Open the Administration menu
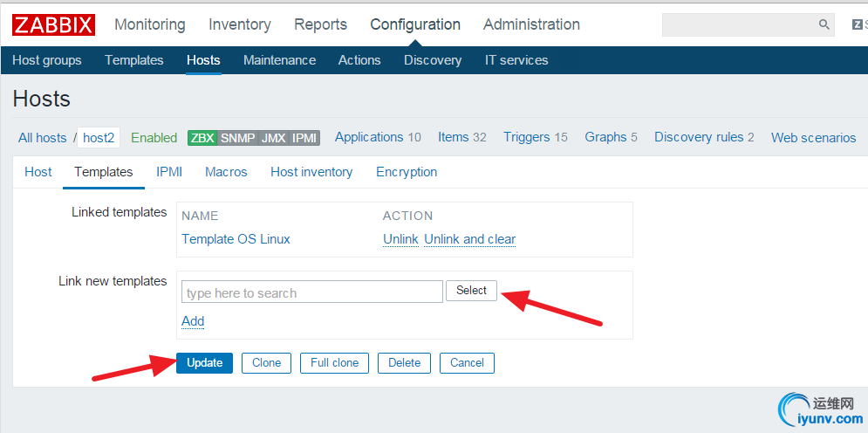 click(531, 24)
